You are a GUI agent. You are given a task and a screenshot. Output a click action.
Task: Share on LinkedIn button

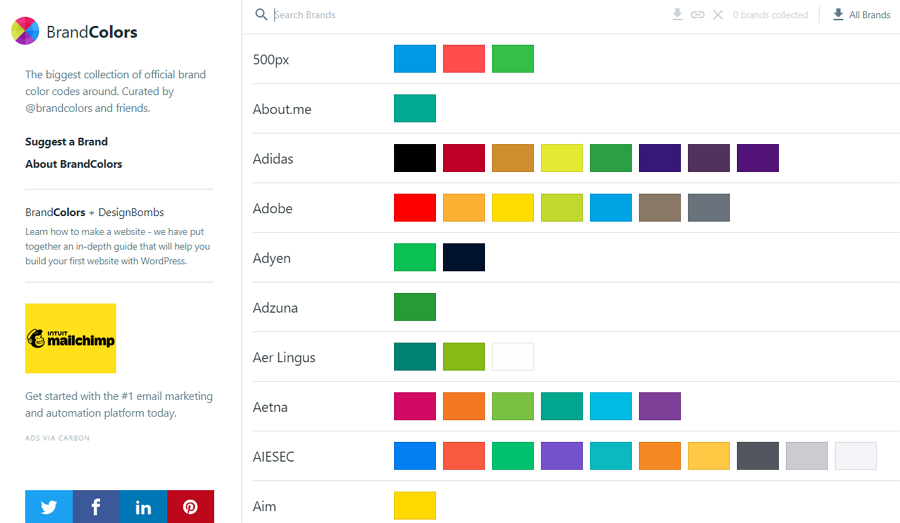click(x=143, y=507)
